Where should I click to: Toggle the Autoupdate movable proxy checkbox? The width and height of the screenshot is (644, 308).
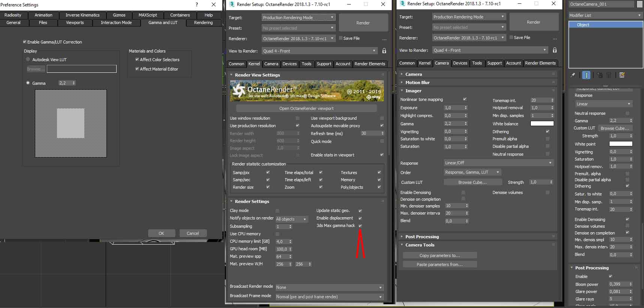[x=382, y=126]
